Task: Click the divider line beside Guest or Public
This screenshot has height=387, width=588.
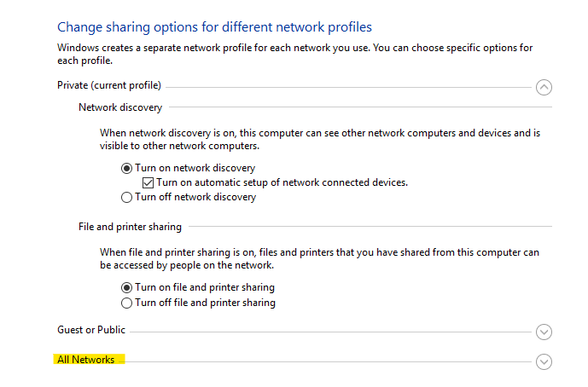Action: [x=331, y=332]
